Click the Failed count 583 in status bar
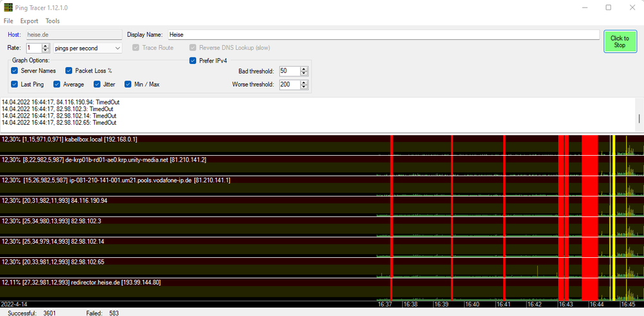This screenshot has height=316, width=644. [114, 313]
